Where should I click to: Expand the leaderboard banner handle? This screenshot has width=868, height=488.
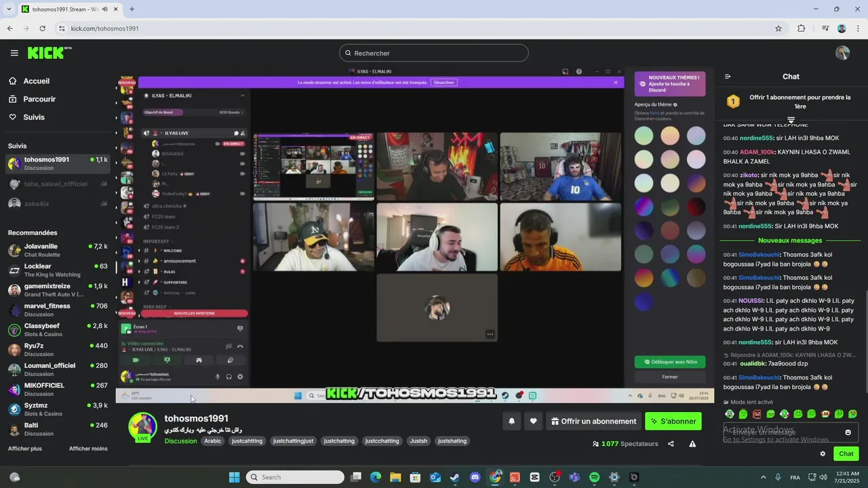[x=791, y=120]
